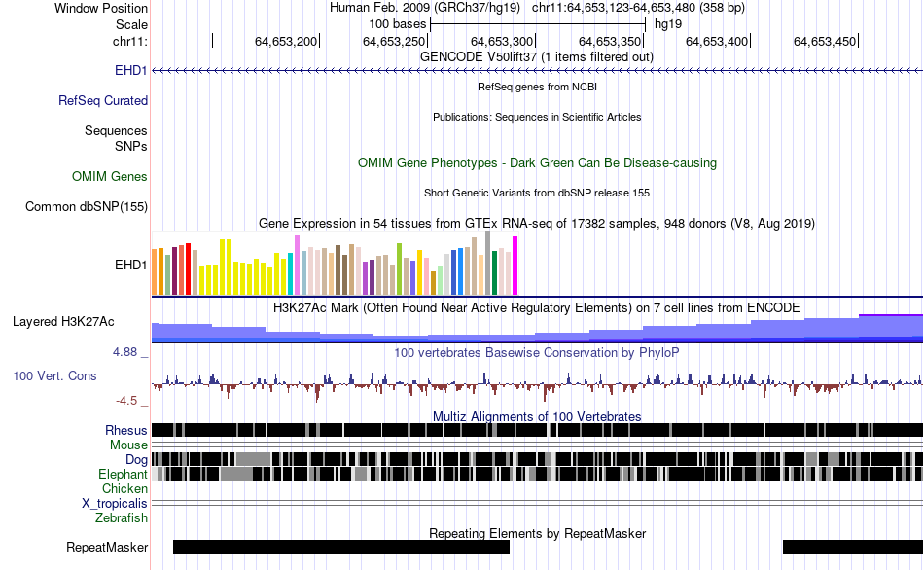
Task: Click the RepeatMasker track label
Action: [x=107, y=547]
